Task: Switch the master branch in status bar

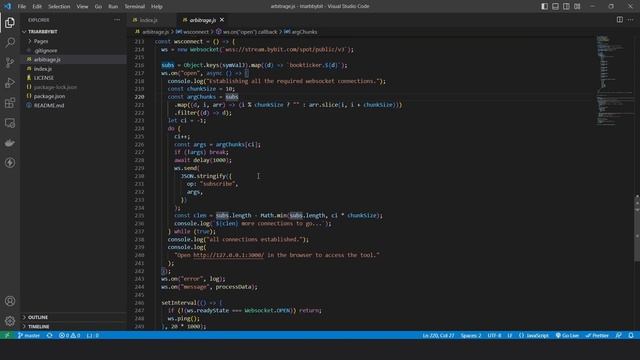Action: 29,335
